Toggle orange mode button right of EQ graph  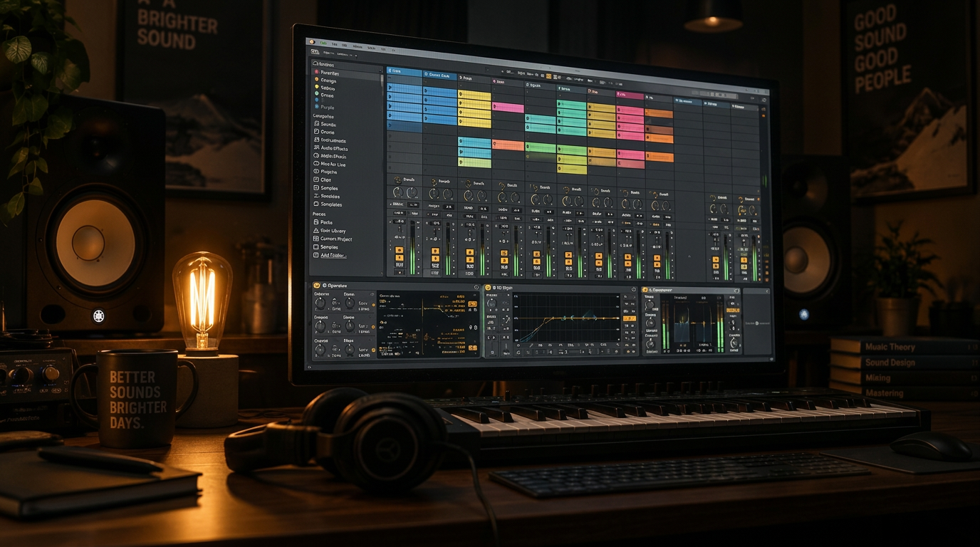coord(628,318)
